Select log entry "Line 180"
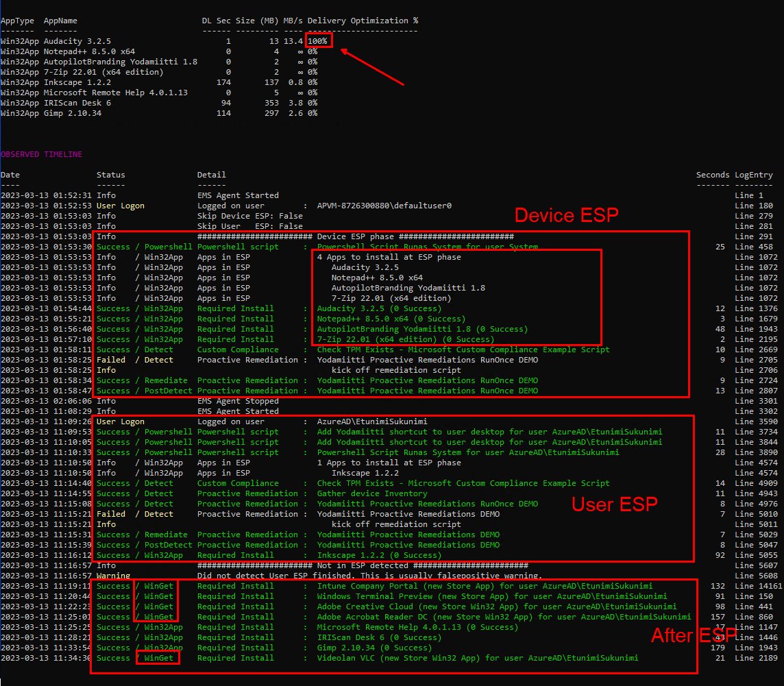This screenshot has height=686, width=784. pos(754,206)
